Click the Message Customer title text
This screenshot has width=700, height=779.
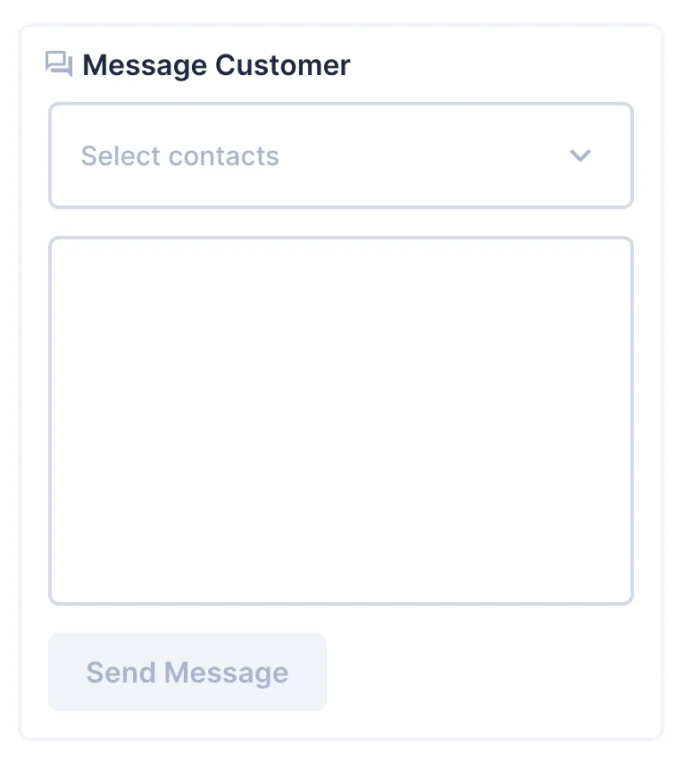point(214,64)
